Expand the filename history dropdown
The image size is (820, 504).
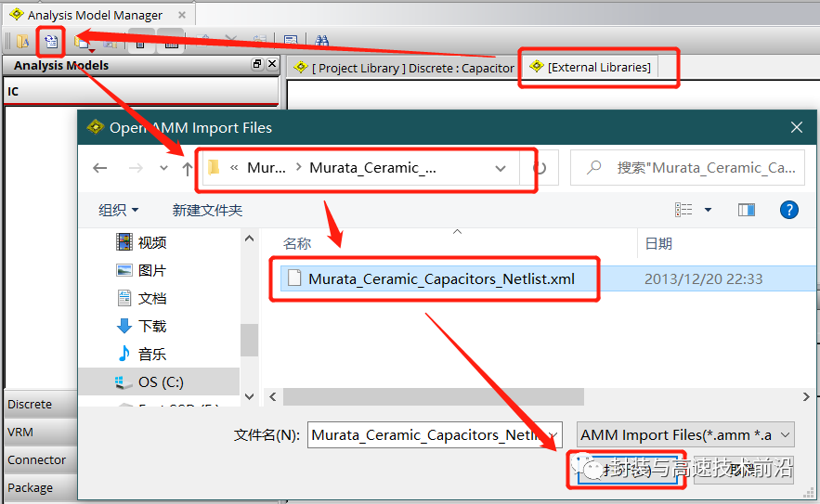(x=553, y=435)
